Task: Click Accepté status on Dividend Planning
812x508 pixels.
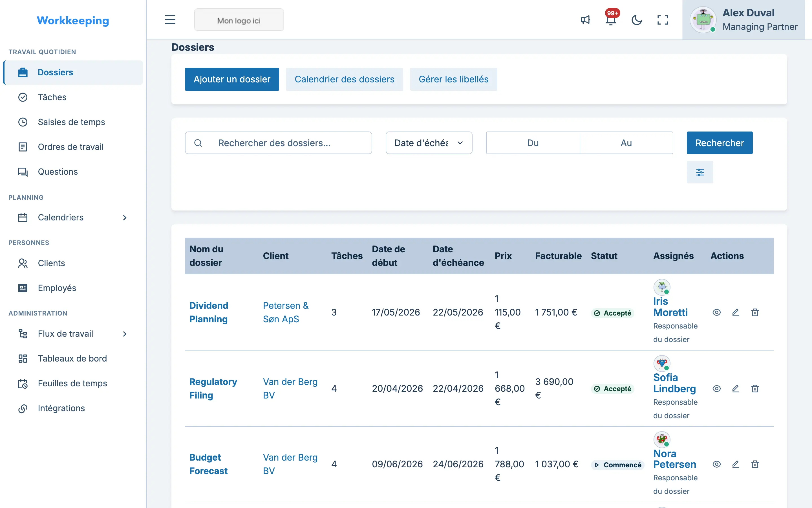Action: [612, 313]
